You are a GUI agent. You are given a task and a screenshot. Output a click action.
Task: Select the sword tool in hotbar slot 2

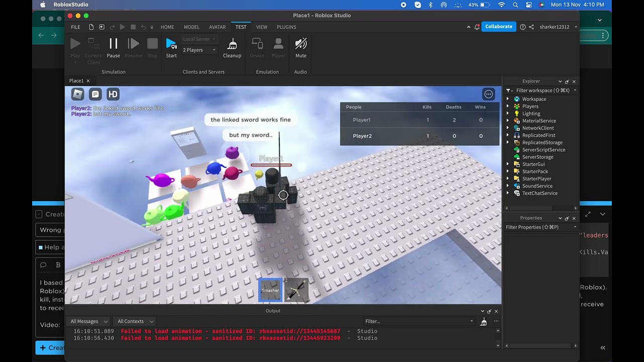[296, 290]
